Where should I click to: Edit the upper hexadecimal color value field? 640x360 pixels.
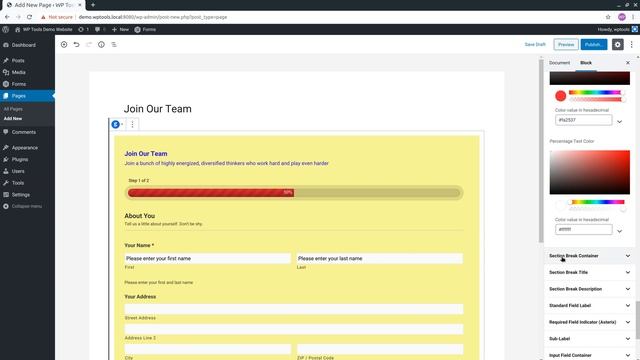click(x=584, y=120)
